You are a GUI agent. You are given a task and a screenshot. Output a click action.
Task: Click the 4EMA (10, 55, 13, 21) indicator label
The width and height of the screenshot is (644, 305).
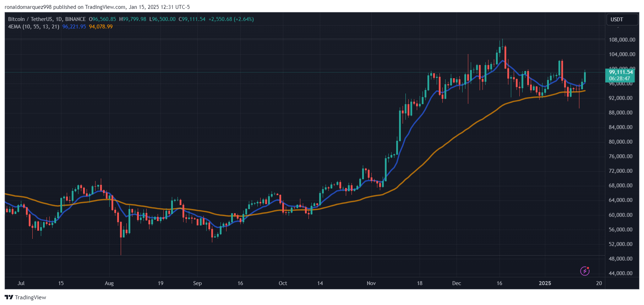(34, 27)
